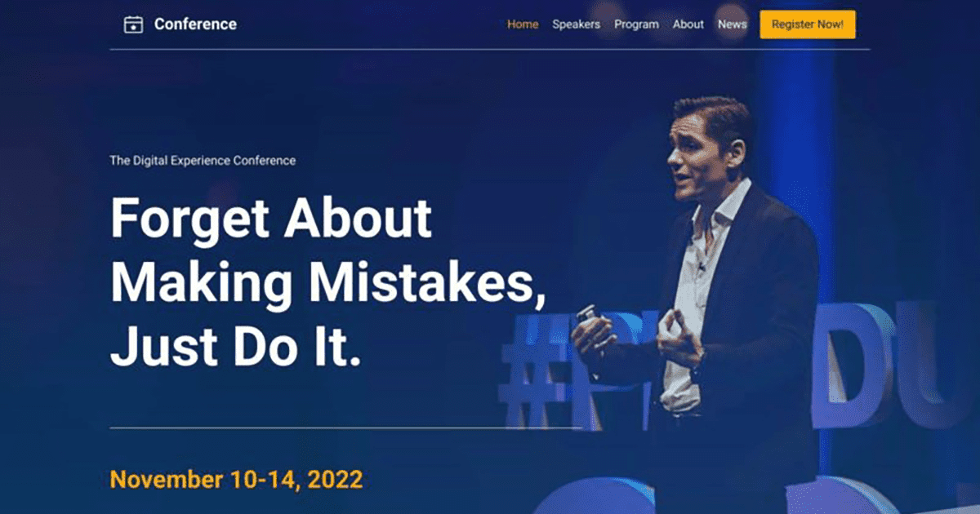Click the calendar logo icon
Screen dimensions: 980x514
tap(133, 24)
